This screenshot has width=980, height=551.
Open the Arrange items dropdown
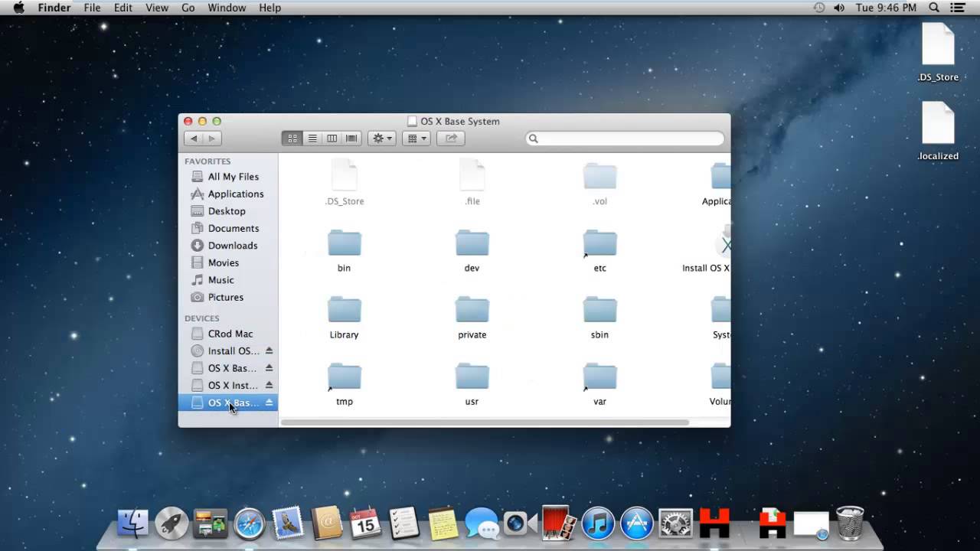416,139
